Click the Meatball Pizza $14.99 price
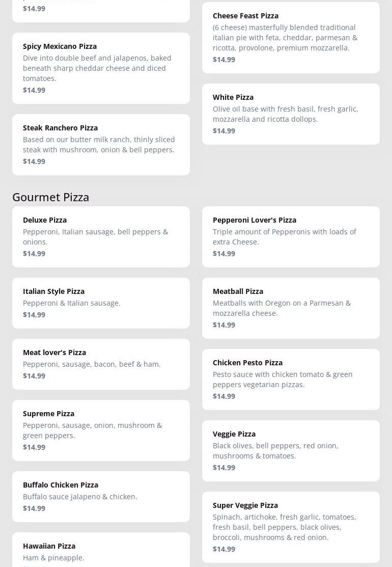The width and height of the screenshot is (392, 567). 224,325
